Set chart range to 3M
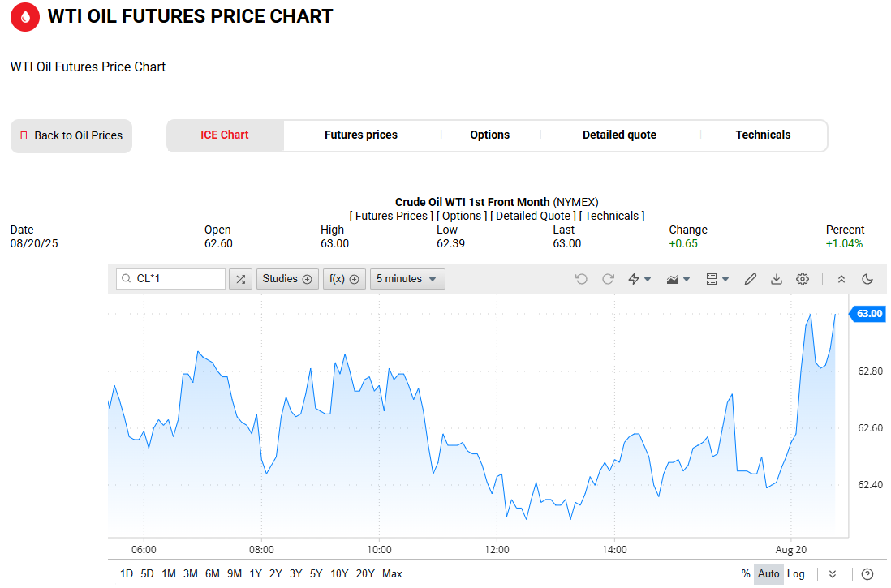Screen dimensions: 891x588 [191, 573]
